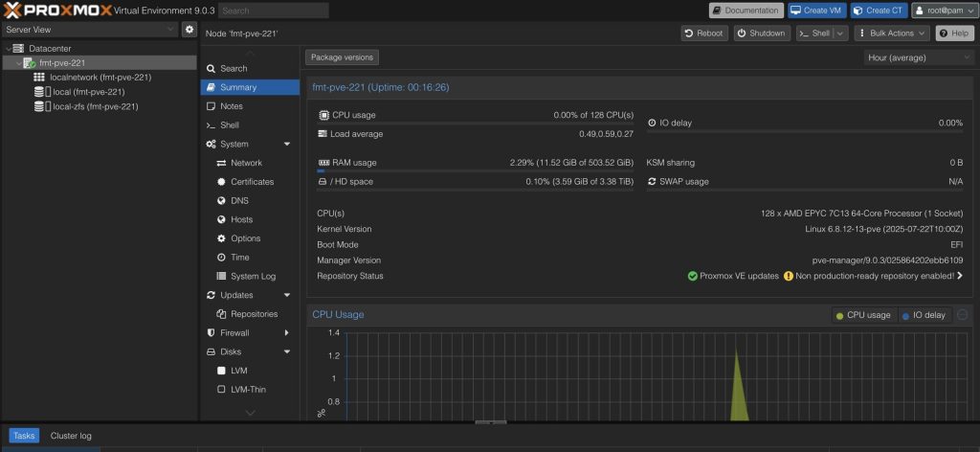Image resolution: width=980 pixels, height=452 pixels.
Task: Click the System gears icon
Action: click(212, 144)
